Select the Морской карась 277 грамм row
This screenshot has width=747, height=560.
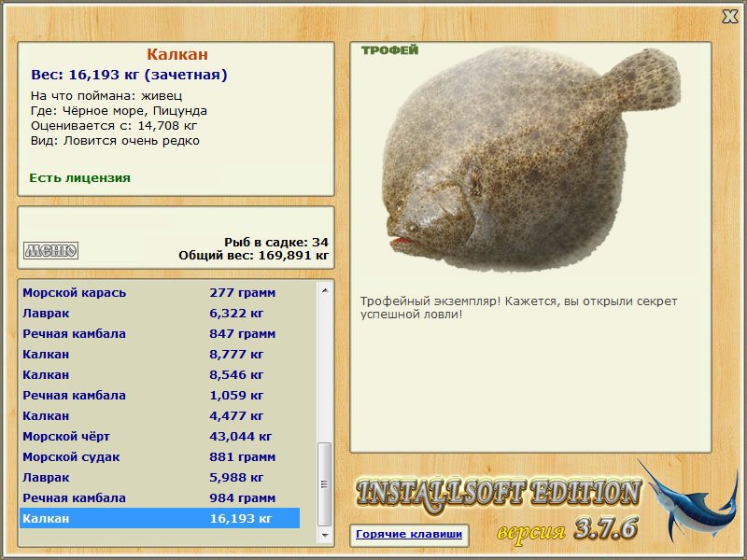(160, 292)
